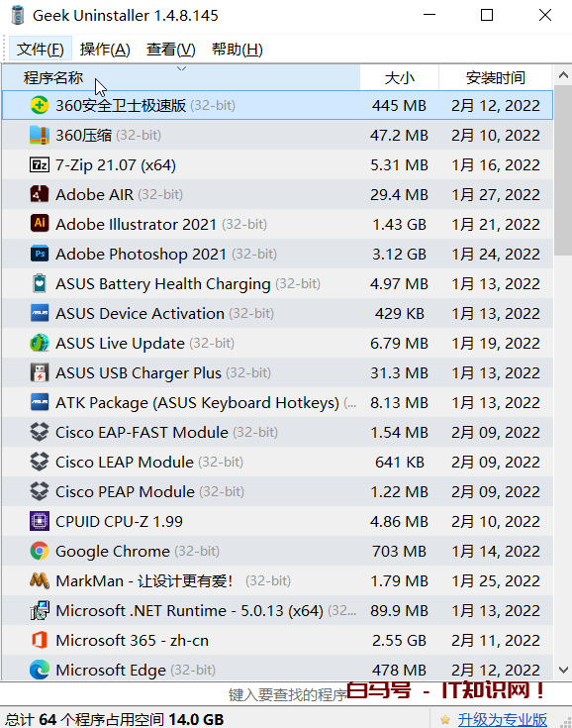Select the 7-Zip 21.07 (x64) name text
The width and height of the screenshot is (572, 728).
pyautogui.click(x=116, y=164)
